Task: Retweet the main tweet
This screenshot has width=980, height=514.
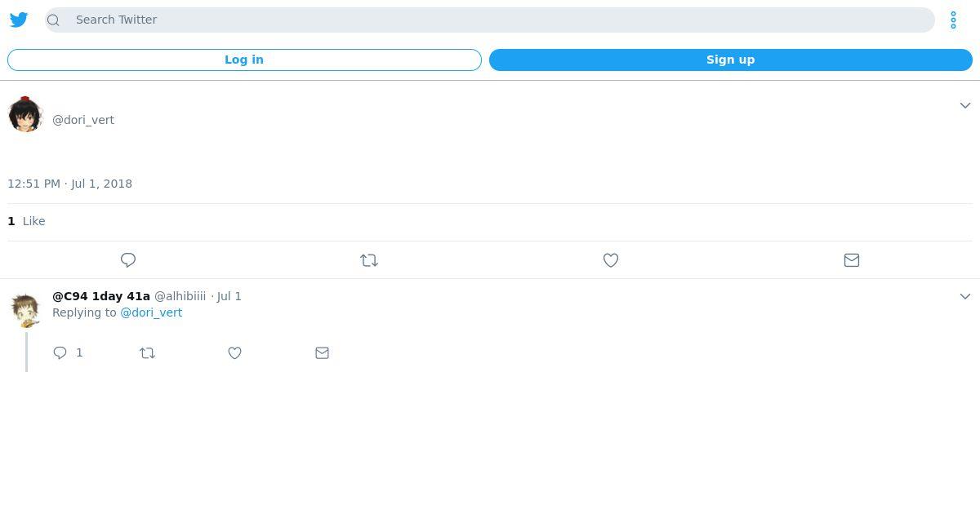Action: click(369, 260)
